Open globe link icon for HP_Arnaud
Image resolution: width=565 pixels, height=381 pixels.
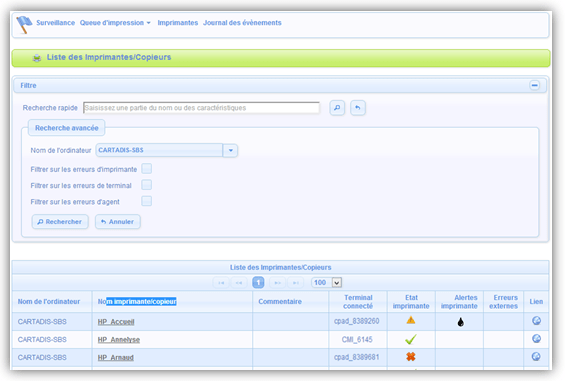coord(536,356)
